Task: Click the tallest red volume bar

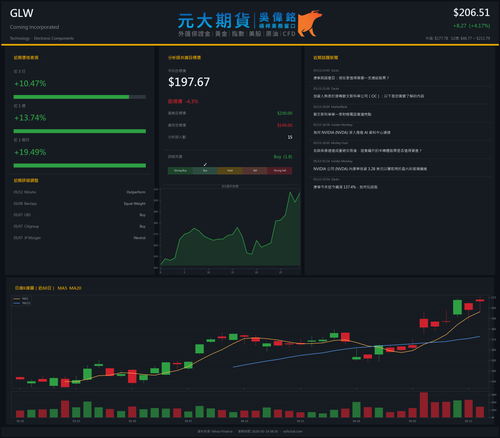Action: pos(424,405)
